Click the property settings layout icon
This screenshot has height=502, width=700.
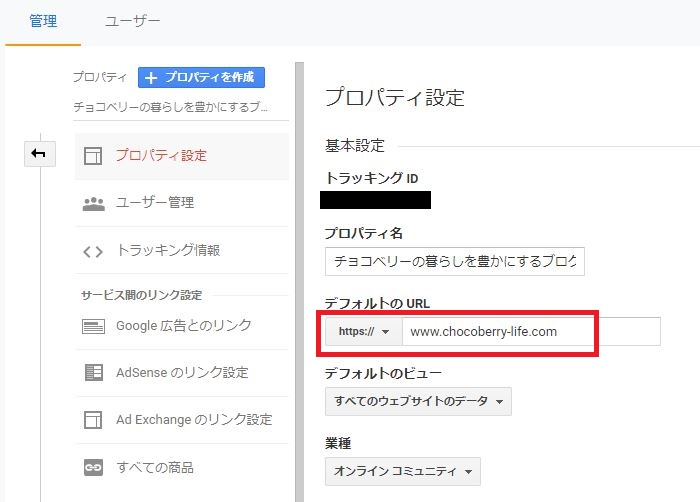click(x=93, y=156)
